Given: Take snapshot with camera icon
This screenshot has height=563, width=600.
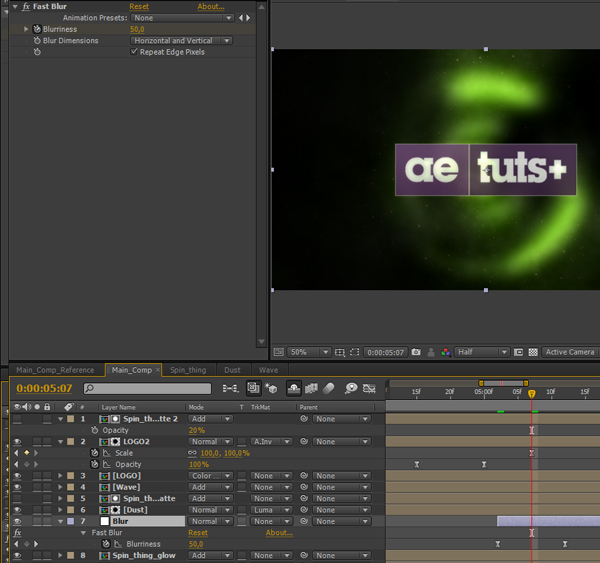Looking at the screenshot, I should pos(416,352).
